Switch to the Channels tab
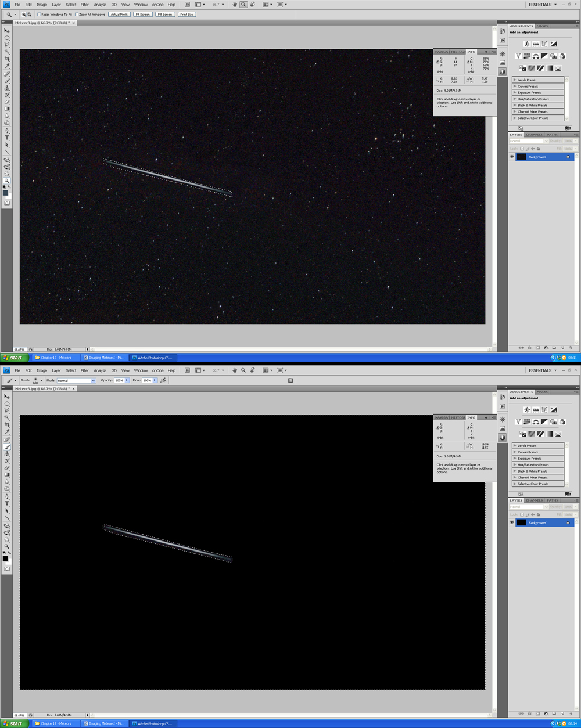 point(534,134)
